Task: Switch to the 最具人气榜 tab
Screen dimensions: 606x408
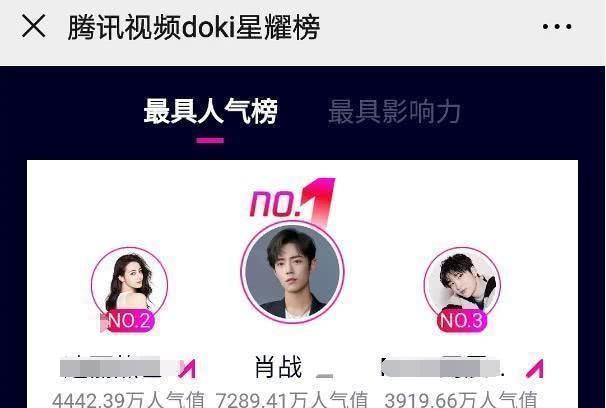Action: [210, 112]
